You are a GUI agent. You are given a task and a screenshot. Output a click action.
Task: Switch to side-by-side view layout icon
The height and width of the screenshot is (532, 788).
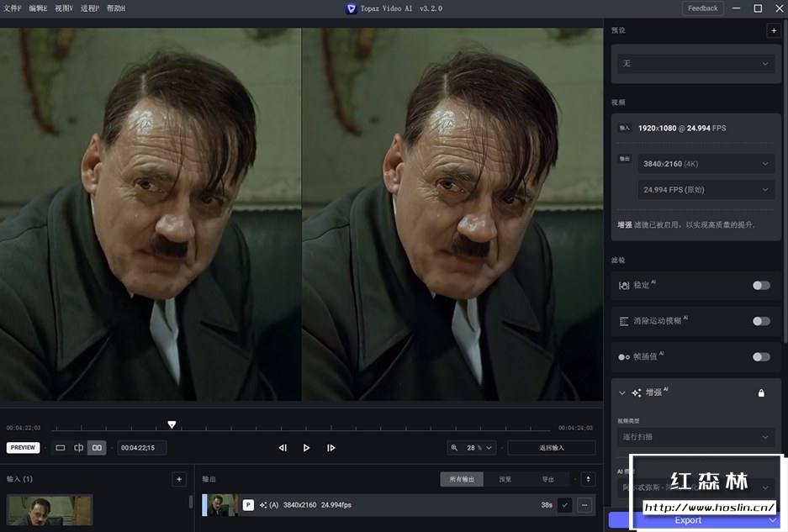click(97, 448)
